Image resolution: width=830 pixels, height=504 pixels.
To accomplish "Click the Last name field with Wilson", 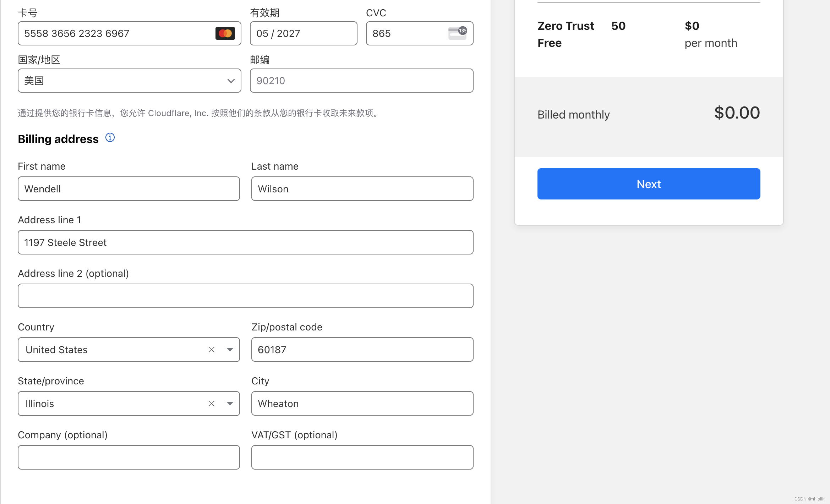I will point(362,189).
